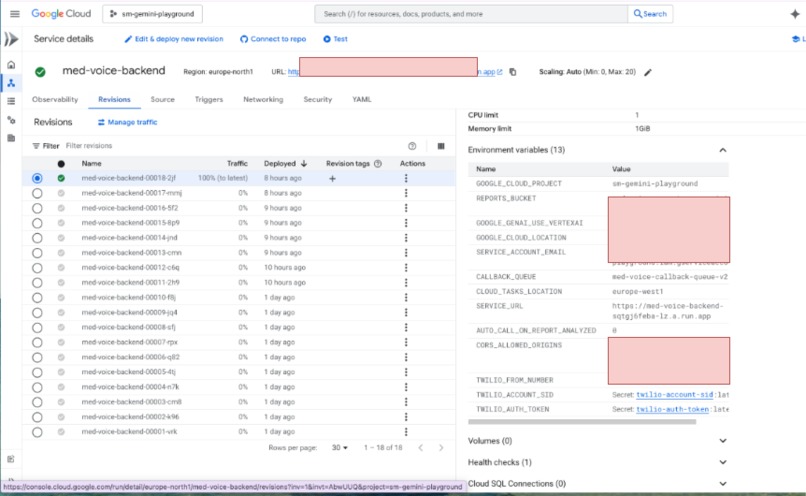Click the Google Cloud logo
Viewport: 806px width, 496px height.
[x=61, y=14]
